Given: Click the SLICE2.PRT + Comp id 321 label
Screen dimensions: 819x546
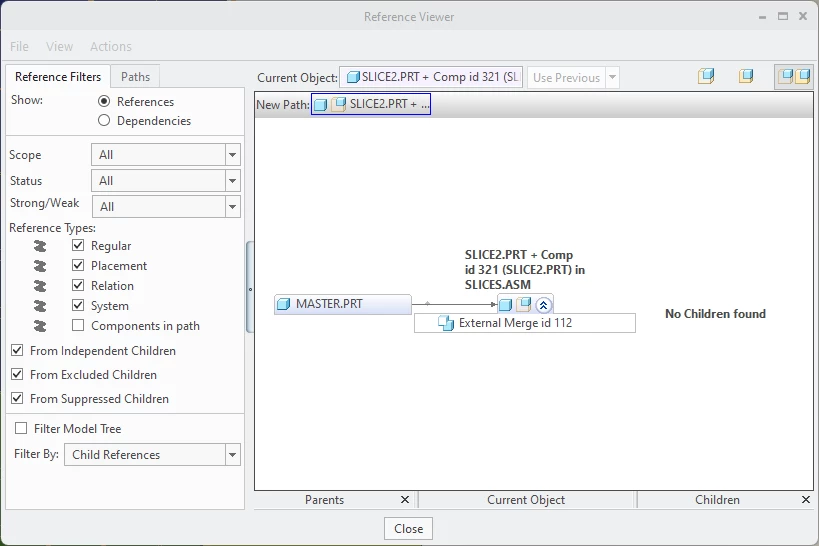Looking at the screenshot, I should [525, 270].
